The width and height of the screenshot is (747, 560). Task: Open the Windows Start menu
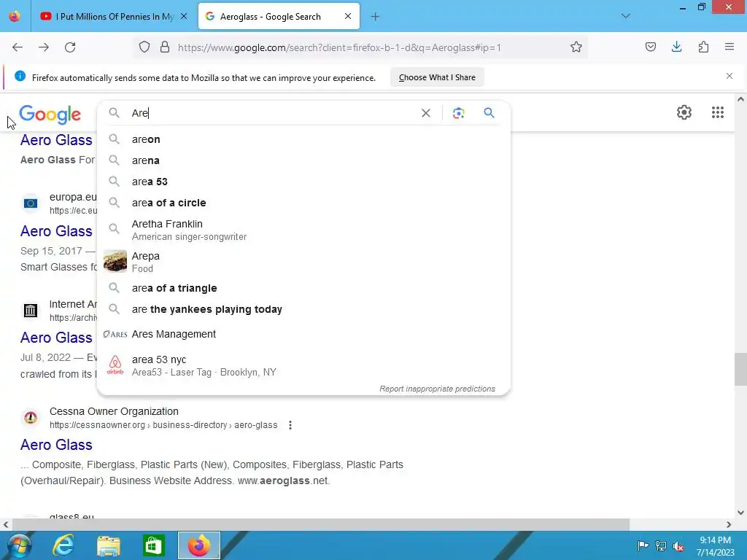18,545
